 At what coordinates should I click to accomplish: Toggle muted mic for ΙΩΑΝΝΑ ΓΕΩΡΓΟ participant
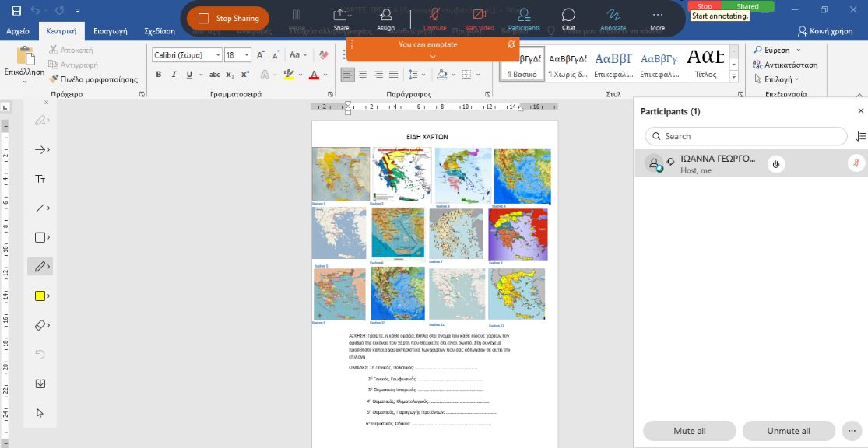(856, 163)
